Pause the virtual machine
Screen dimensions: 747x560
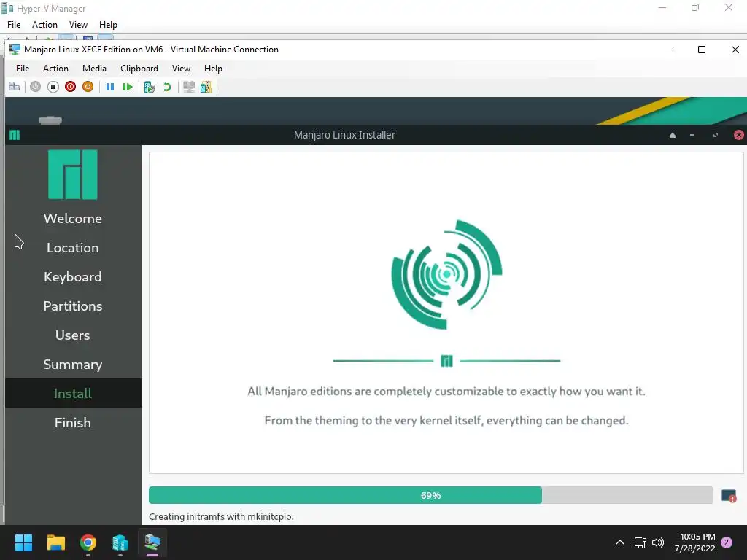[110, 87]
